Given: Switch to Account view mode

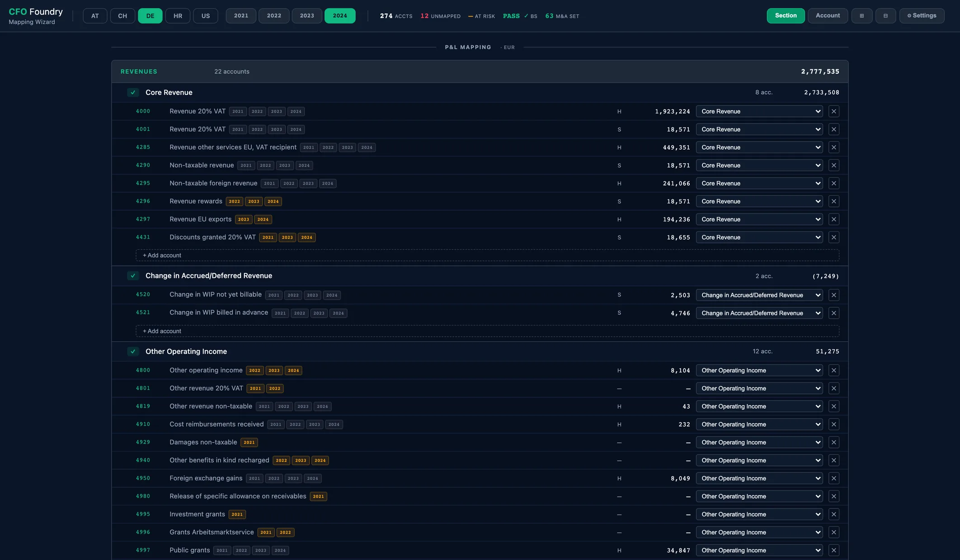Looking at the screenshot, I should coord(828,16).
